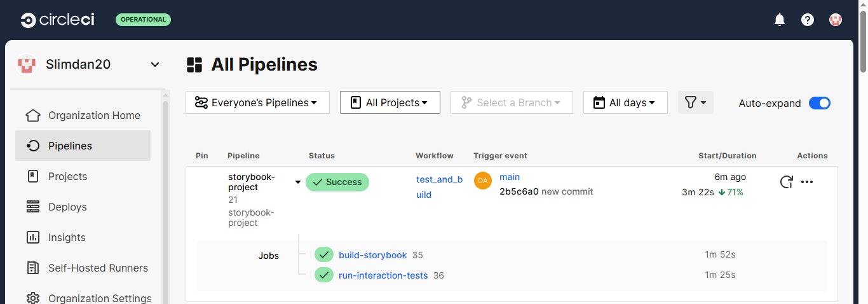
Task: Click the user avatar in top bar
Action: click(836, 20)
